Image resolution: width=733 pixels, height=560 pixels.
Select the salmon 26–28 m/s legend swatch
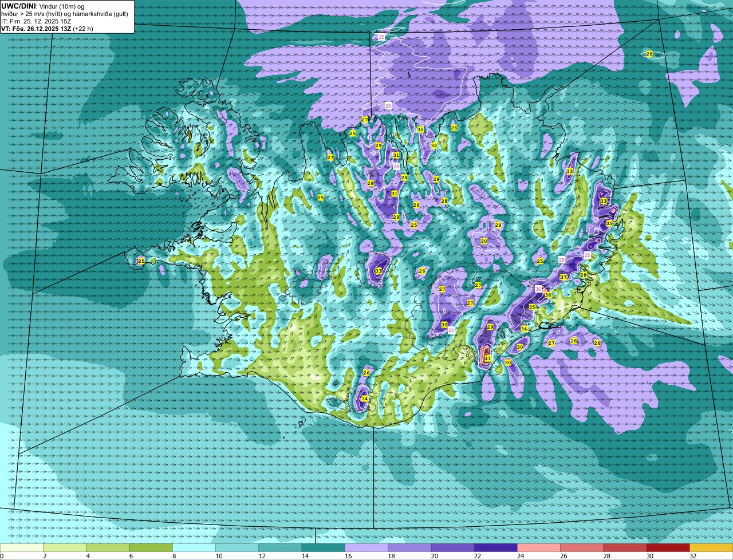coord(582,547)
